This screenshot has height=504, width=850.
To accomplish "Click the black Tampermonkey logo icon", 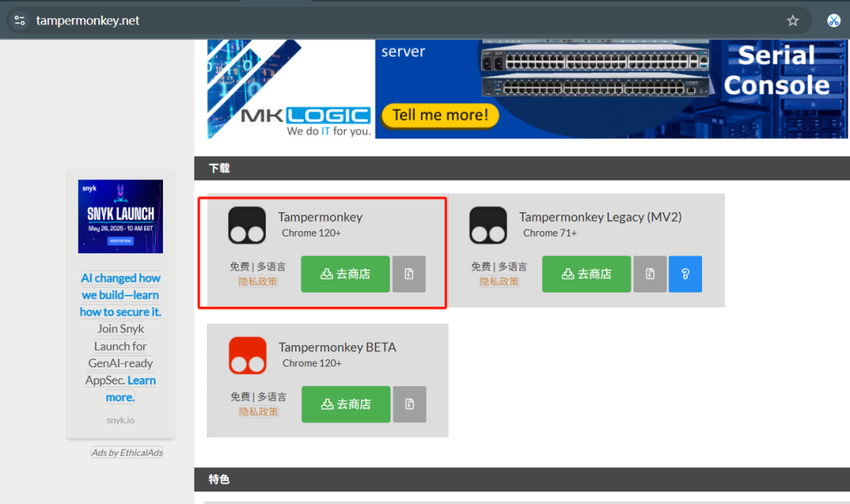I will 246,225.
